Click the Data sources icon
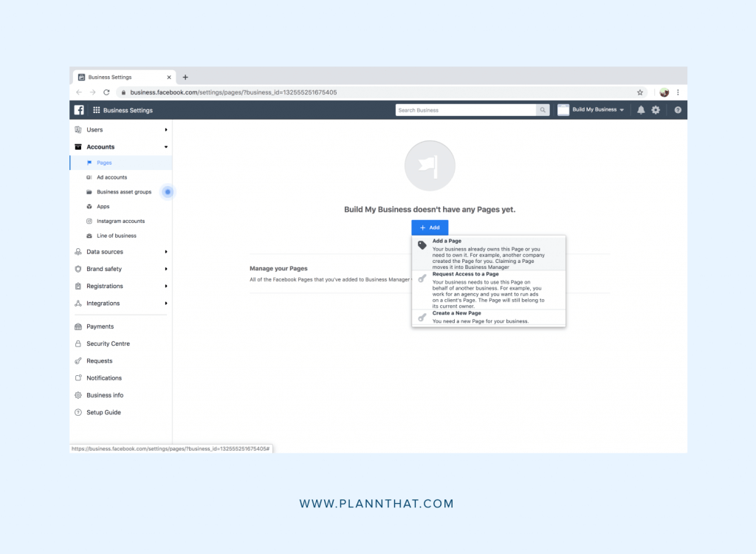This screenshot has height=554, width=756. click(78, 251)
